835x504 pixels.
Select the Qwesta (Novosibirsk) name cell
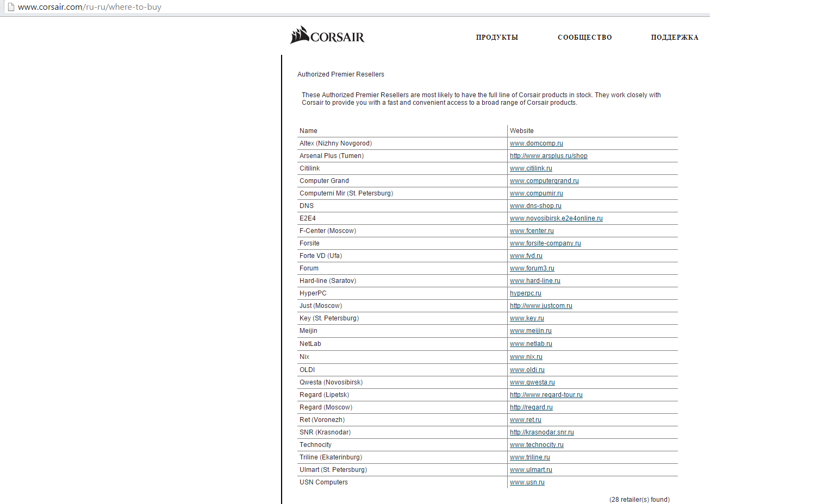[402, 382]
